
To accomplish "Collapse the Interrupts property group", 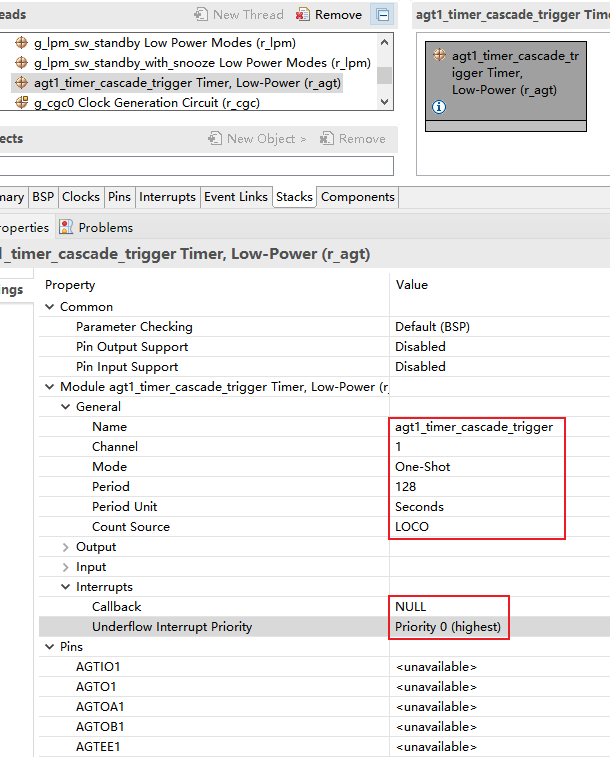I will tap(66, 587).
